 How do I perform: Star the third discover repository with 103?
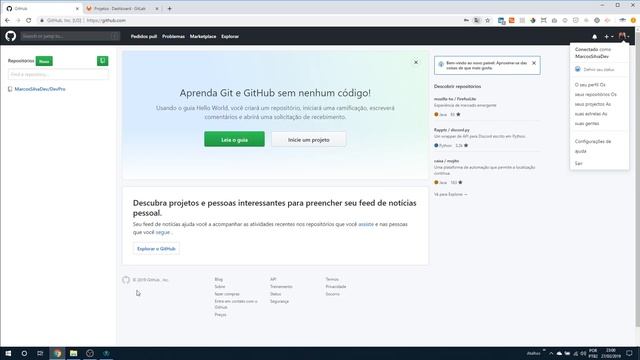click(x=460, y=182)
